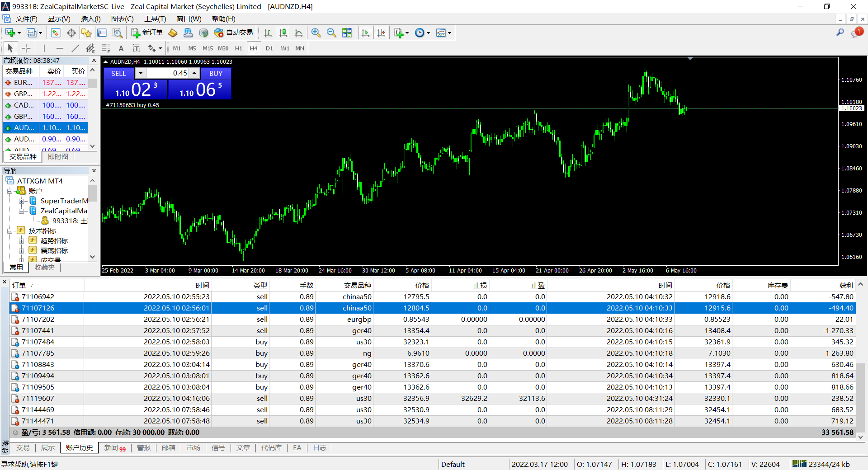Click the zoom out magnifier icon
The height and width of the screenshot is (470, 868).
point(331,33)
